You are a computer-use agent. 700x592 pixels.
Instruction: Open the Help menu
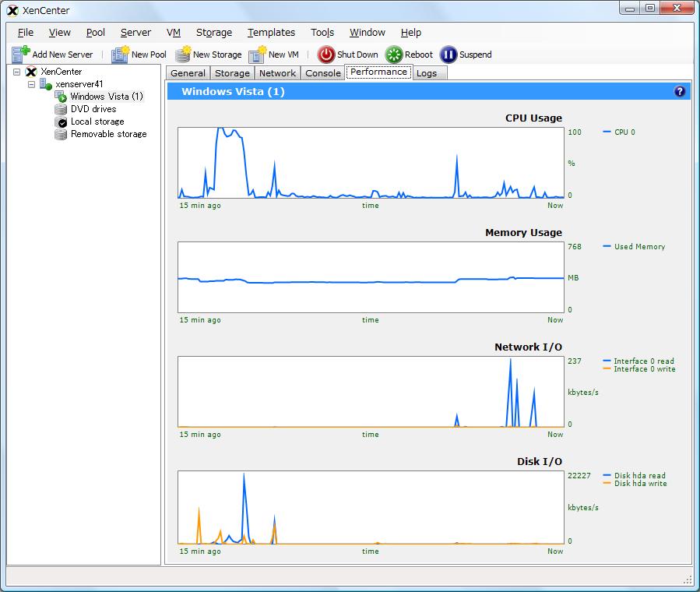point(411,33)
